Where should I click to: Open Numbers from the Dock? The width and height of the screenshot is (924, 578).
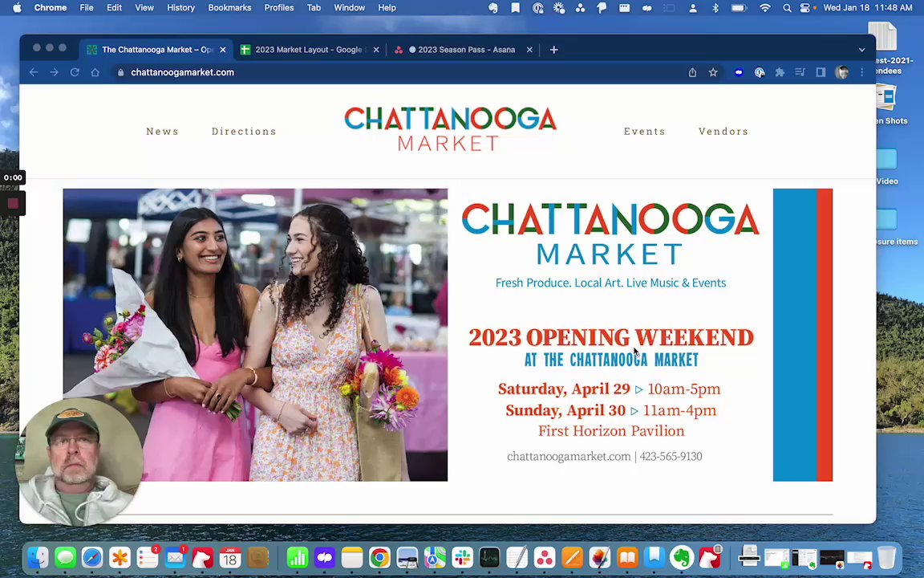[297, 557]
